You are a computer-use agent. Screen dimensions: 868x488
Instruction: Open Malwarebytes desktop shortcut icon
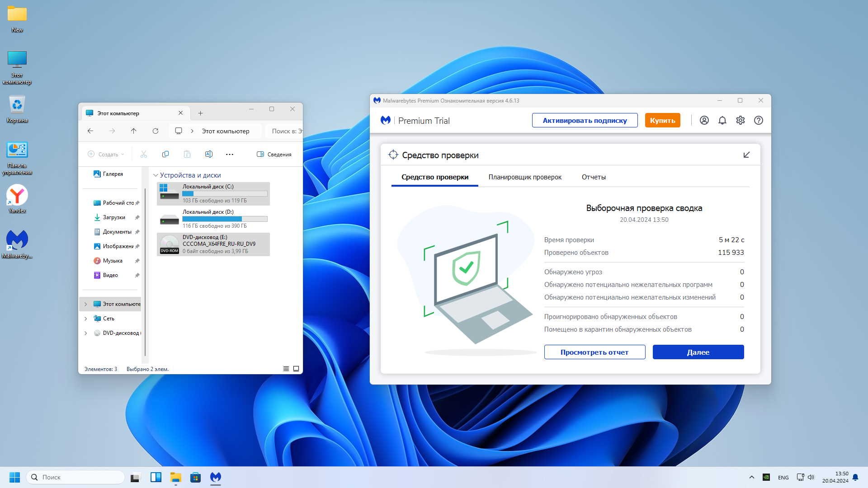point(17,241)
